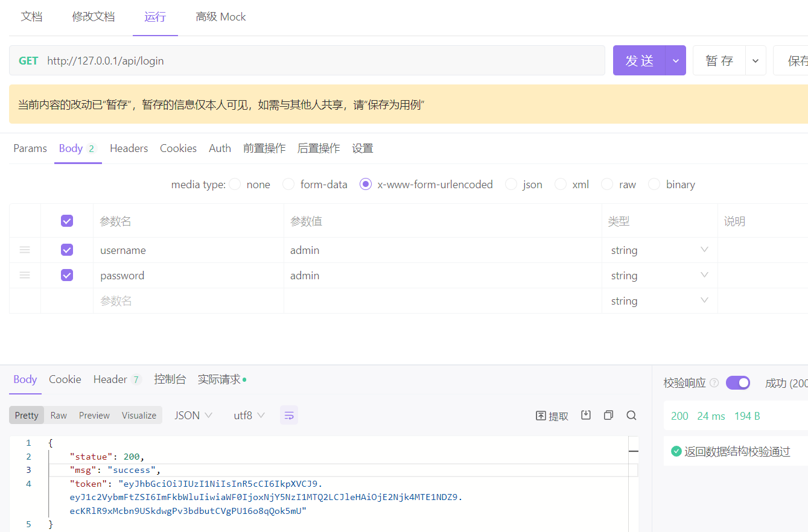Click the 24 ms response time
808x532 pixels.
click(711, 416)
